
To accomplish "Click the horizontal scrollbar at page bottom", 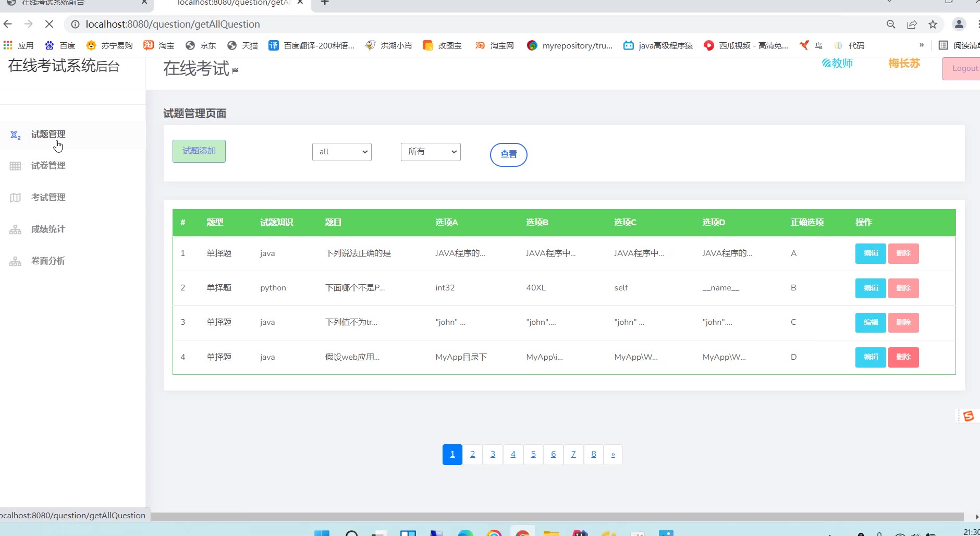I will 557,517.
